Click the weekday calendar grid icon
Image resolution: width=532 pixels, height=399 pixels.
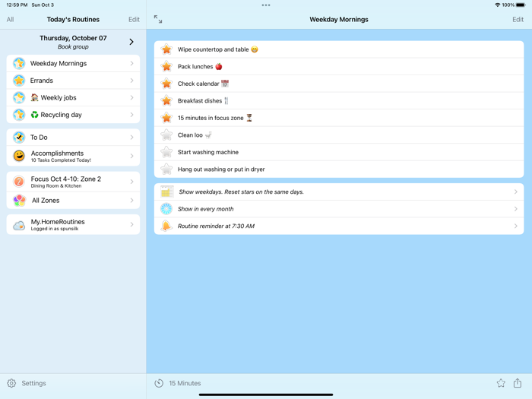[x=166, y=192]
